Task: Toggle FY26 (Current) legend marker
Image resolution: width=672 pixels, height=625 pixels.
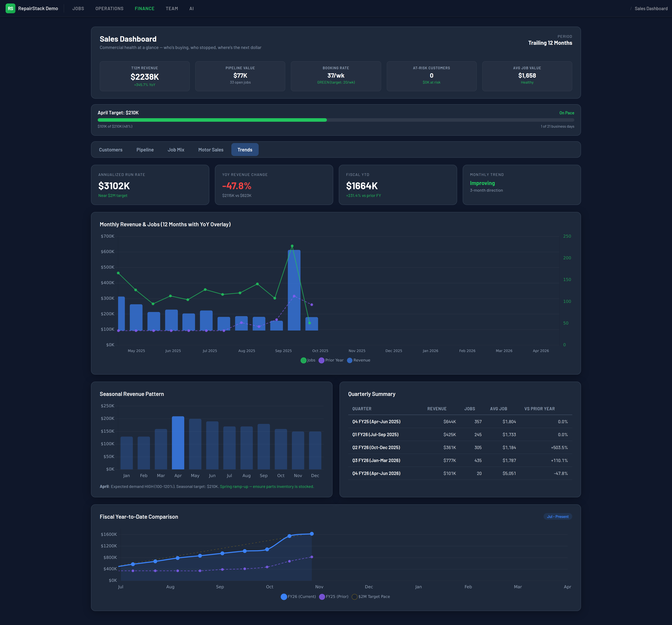Action: (284, 597)
